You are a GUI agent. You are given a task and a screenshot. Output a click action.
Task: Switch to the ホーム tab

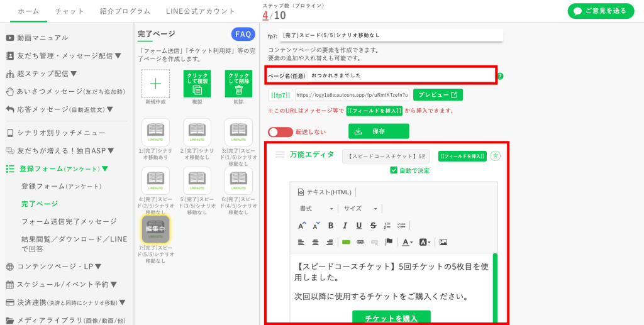pyautogui.click(x=29, y=11)
